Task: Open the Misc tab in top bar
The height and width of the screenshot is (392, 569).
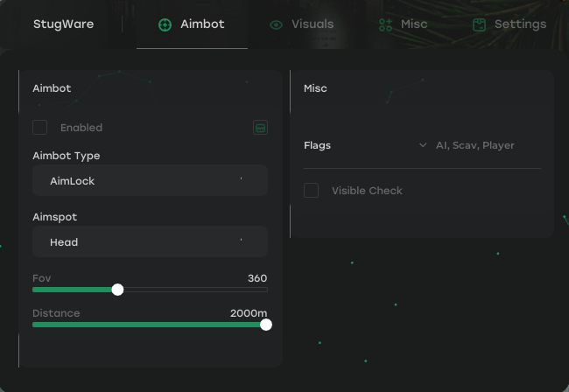Action: 404,24
